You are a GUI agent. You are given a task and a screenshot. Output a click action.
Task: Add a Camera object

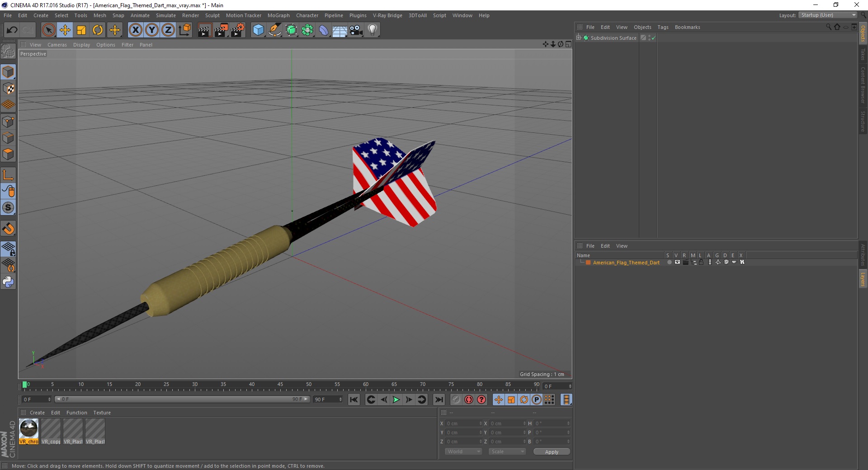click(356, 30)
